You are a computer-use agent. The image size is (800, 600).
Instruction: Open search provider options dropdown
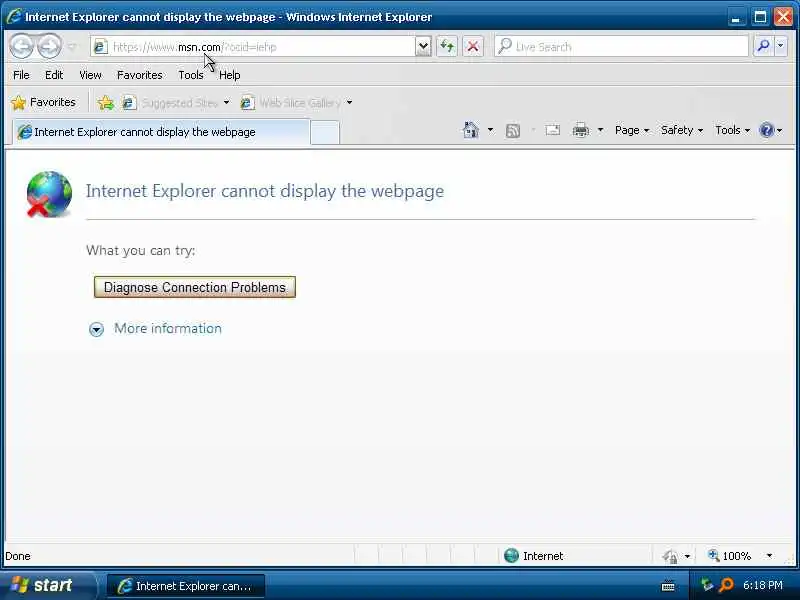click(x=781, y=46)
